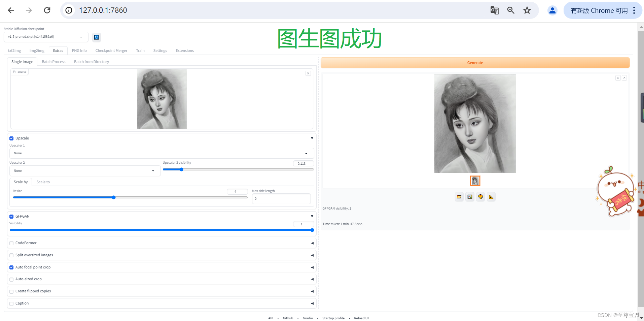
Task: Click the Resize value number box
Action: pyautogui.click(x=237, y=191)
